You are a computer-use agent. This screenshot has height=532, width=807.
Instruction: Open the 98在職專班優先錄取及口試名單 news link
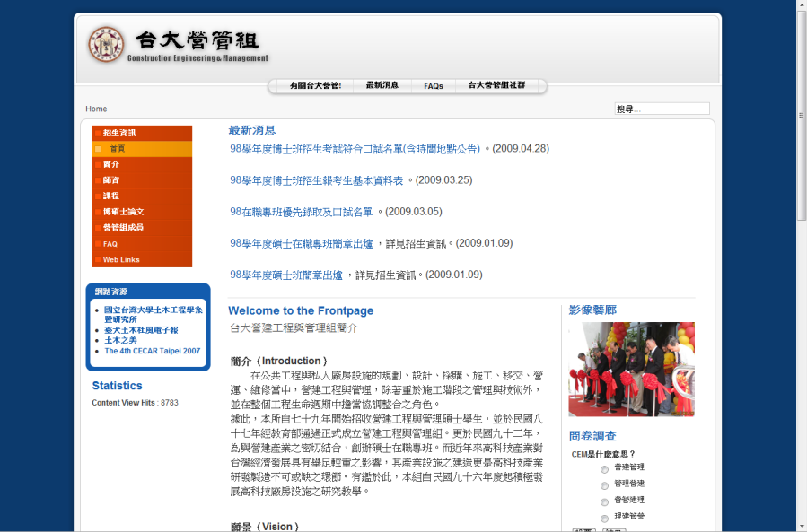click(301, 212)
